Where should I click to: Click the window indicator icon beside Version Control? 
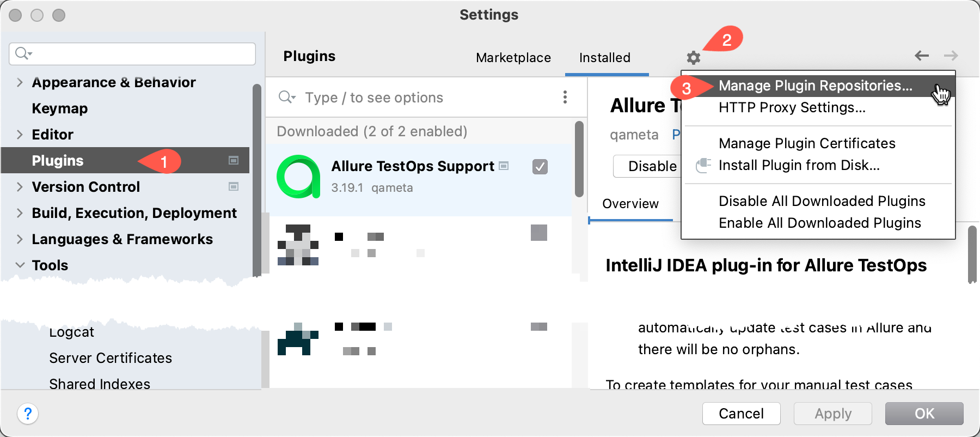234,187
